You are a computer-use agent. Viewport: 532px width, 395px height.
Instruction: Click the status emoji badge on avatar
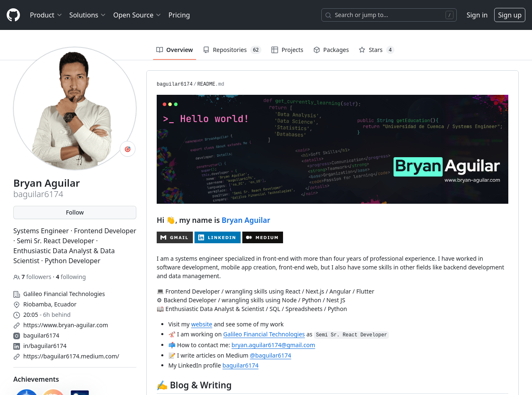128,149
